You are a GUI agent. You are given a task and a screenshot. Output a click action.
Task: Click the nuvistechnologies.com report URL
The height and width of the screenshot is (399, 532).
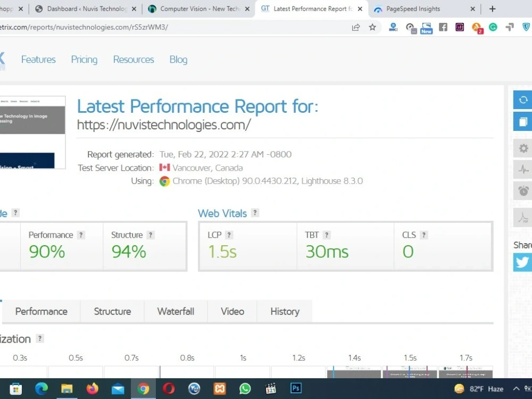click(164, 124)
